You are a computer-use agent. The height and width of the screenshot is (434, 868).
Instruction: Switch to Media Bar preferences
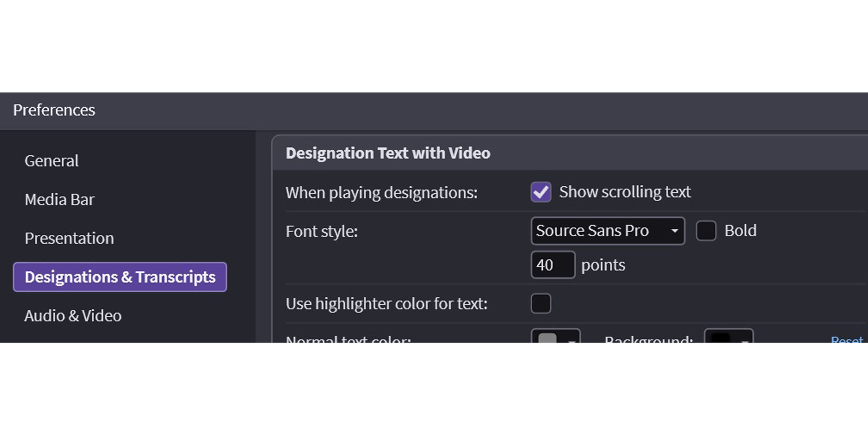tap(59, 199)
